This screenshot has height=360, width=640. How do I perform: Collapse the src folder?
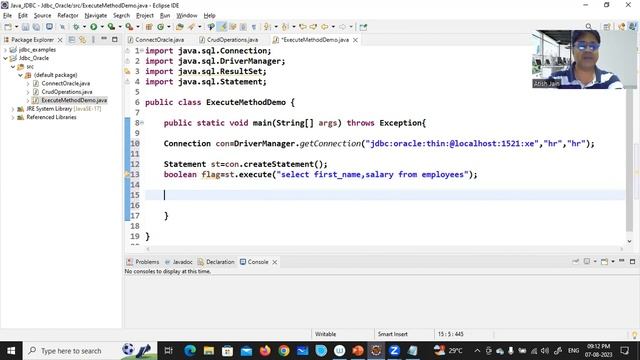pyautogui.click(x=13, y=67)
